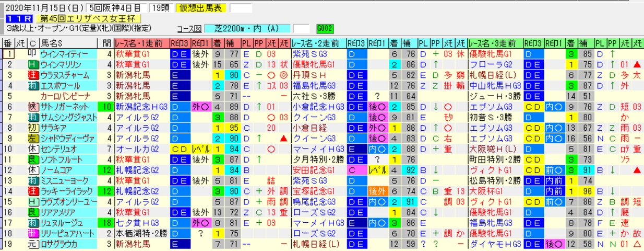Click ダイヤモHG3 in ロサグラウカ's row
The image size is (644, 251).
tap(495, 243)
